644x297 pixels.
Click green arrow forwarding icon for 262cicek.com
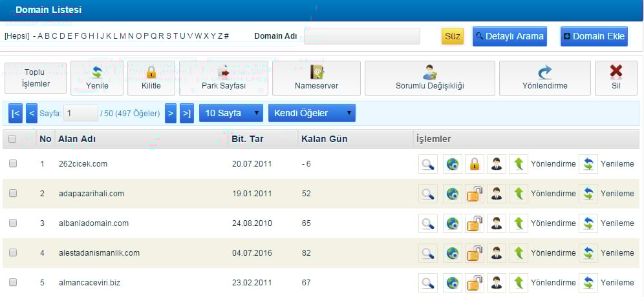pos(519,164)
